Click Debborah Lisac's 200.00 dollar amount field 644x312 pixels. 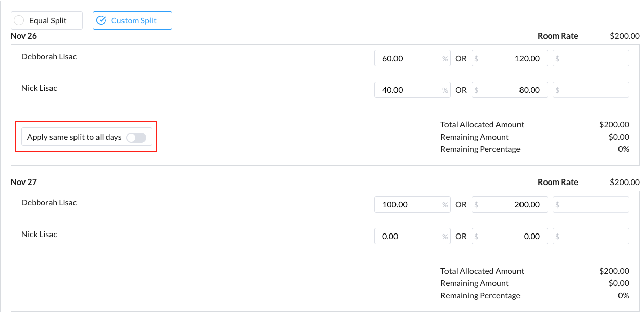(509, 204)
